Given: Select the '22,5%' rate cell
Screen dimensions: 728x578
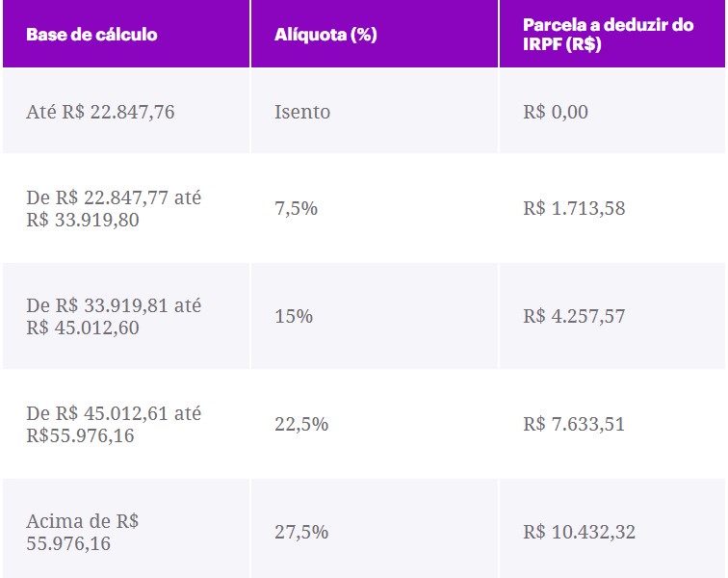Looking at the screenshot, I should tap(301, 424).
